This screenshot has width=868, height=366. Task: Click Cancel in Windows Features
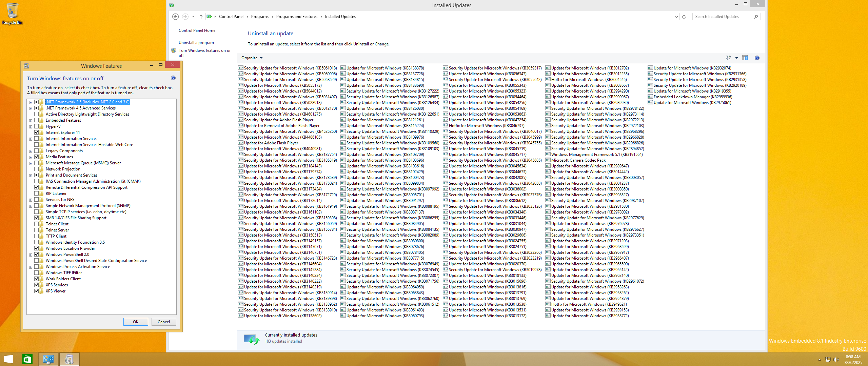click(164, 322)
